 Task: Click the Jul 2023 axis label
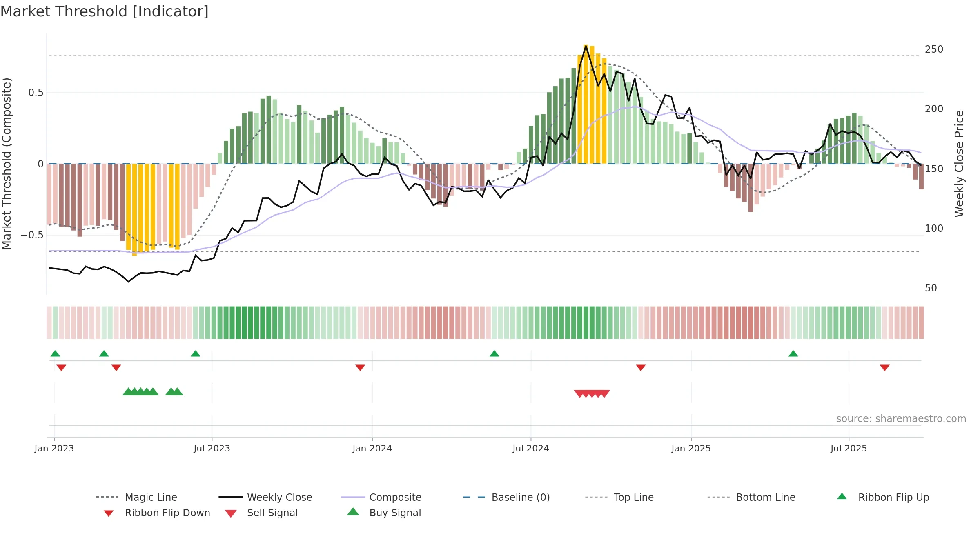[x=212, y=449]
